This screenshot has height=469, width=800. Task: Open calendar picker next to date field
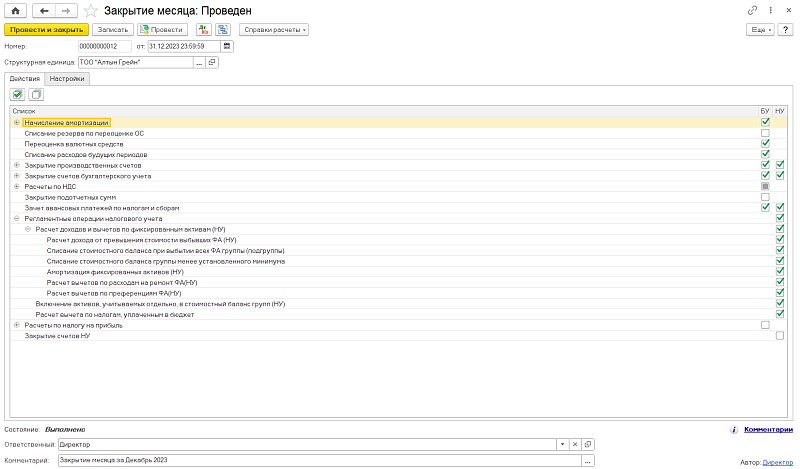click(x=227, y=46)
